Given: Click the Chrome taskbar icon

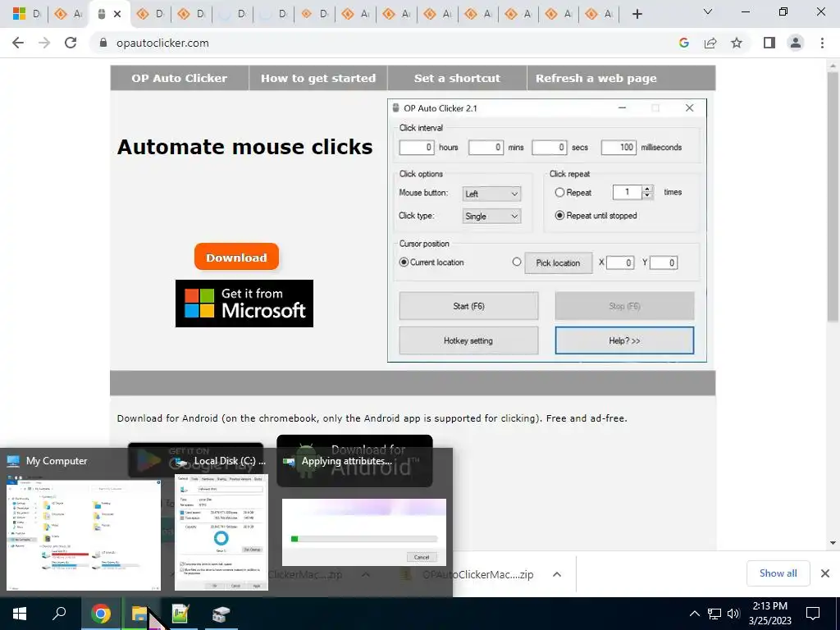Looking at the screenshot, I should point(101,614).
